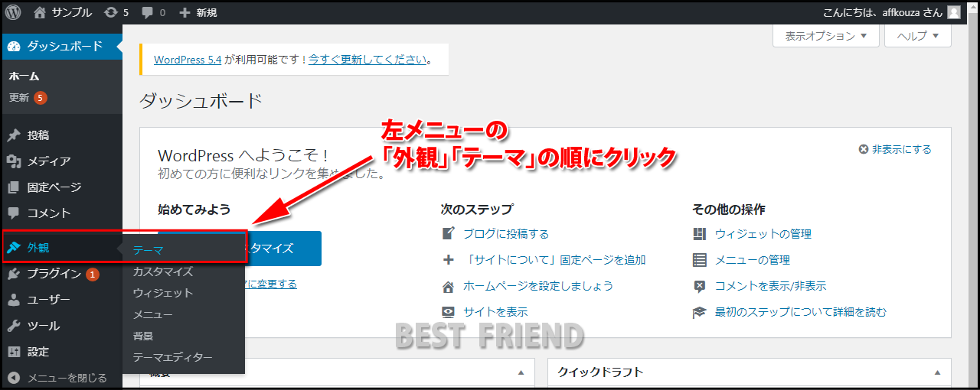Click the プラグイン plug icon
Screen dimensions: 980x390
coord(14,274)
